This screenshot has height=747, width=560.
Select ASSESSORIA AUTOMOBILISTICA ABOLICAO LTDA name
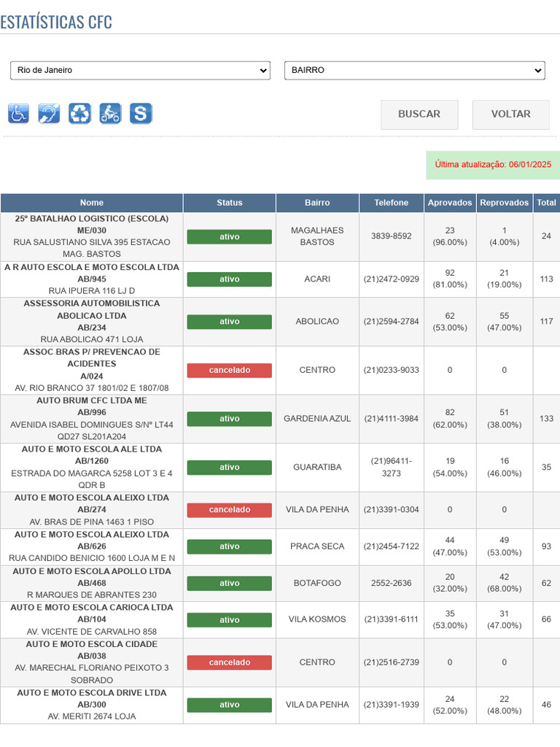click(92, 309)
